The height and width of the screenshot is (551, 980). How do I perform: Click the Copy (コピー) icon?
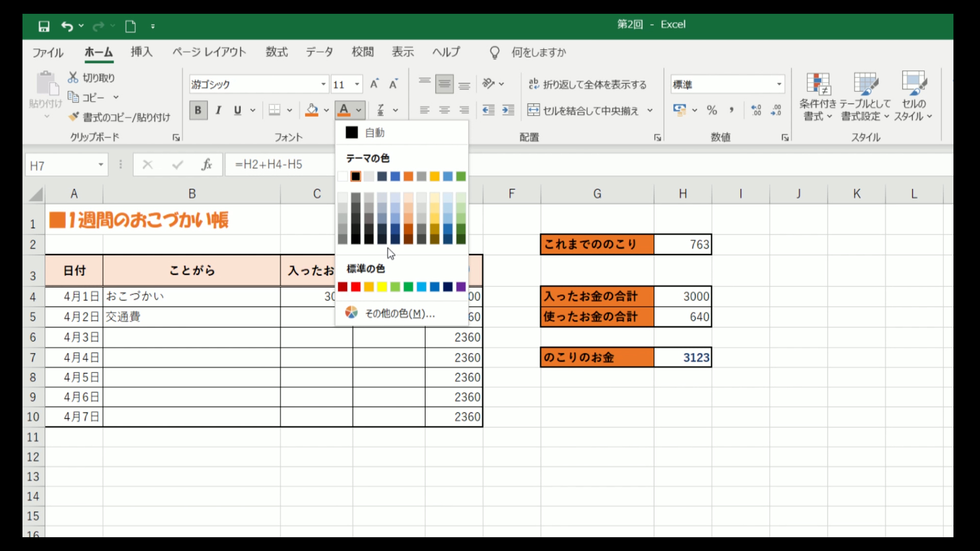tap(73, 96)
